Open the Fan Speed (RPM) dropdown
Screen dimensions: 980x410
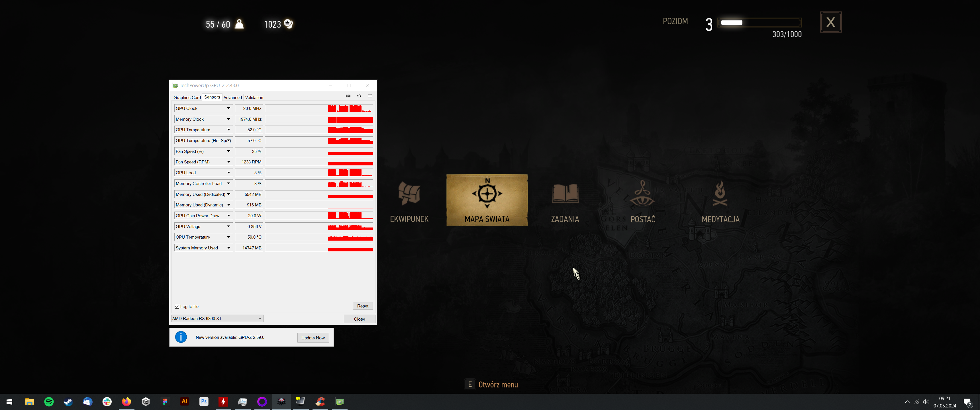point(229,162)
